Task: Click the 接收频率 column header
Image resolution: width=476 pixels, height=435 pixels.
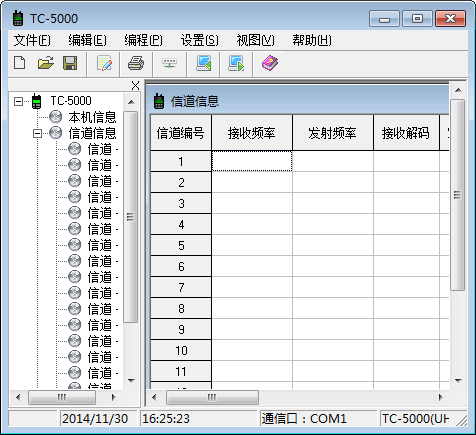Action: 252,133
